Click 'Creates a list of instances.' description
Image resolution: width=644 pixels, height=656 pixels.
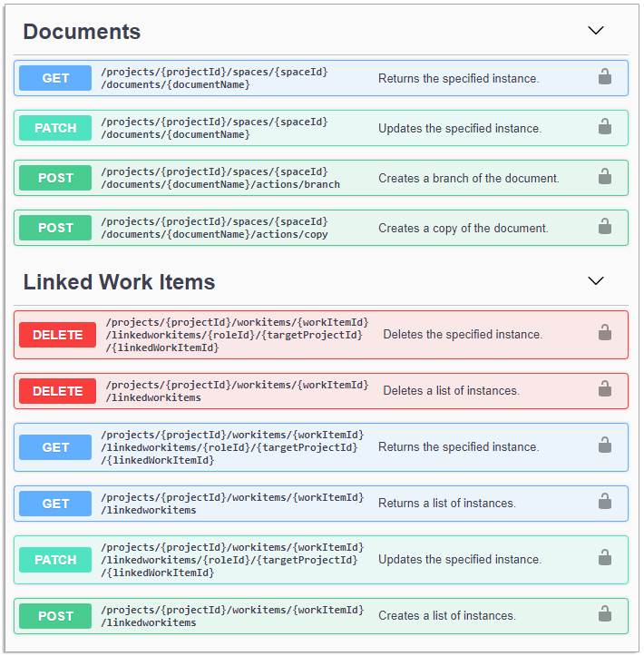[447, 615]
